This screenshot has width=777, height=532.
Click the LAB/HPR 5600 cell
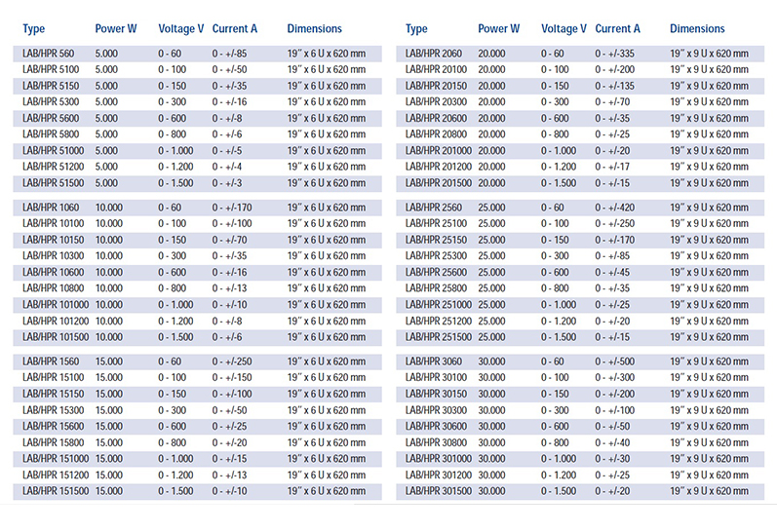click(51, 119)
